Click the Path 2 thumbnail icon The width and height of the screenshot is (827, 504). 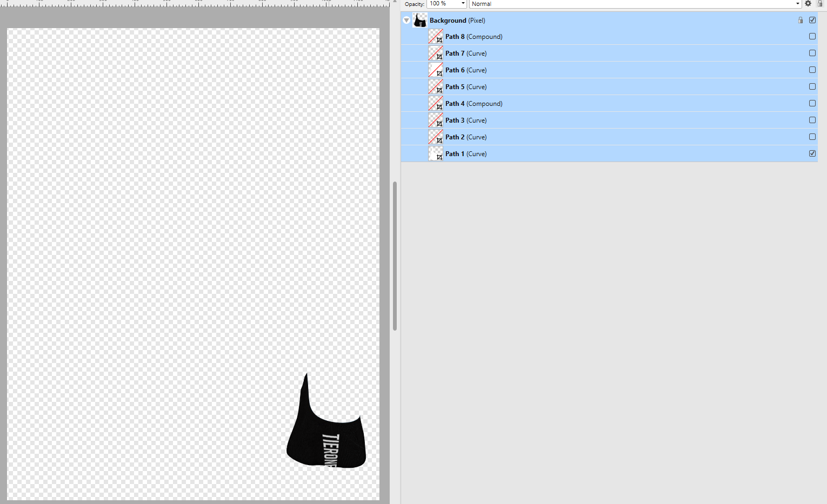pos(436,137)
